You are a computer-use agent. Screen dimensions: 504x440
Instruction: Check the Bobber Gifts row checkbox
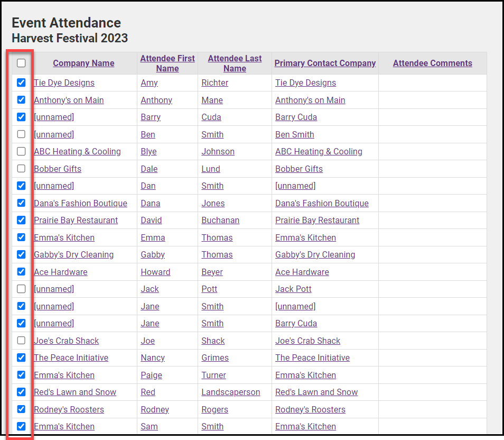[x=21, y=169]
